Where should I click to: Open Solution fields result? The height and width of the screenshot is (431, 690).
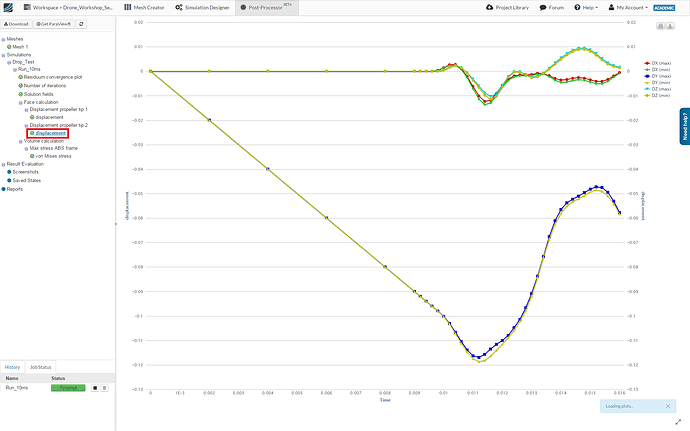click(x=36, y=94)
